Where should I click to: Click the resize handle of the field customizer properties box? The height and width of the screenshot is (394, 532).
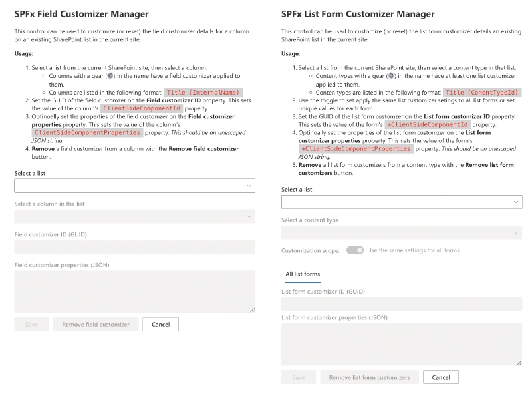(x=252, y=309)
